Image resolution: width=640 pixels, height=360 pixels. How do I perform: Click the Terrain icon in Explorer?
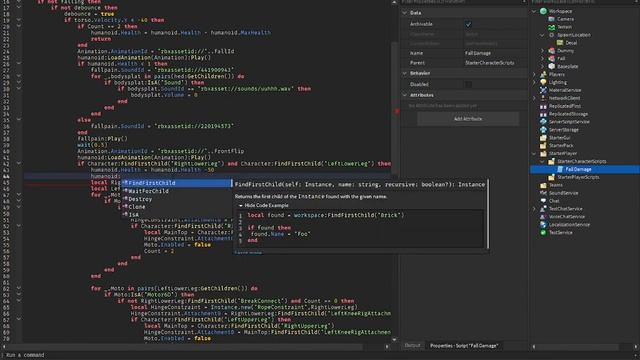(551, 27)
